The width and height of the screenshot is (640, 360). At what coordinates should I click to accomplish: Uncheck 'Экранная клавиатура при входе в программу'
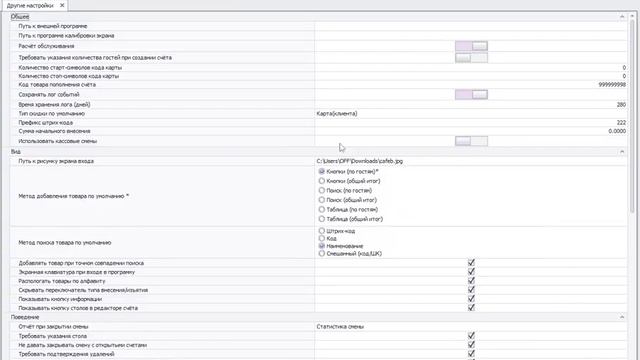[x=471, y=271]
